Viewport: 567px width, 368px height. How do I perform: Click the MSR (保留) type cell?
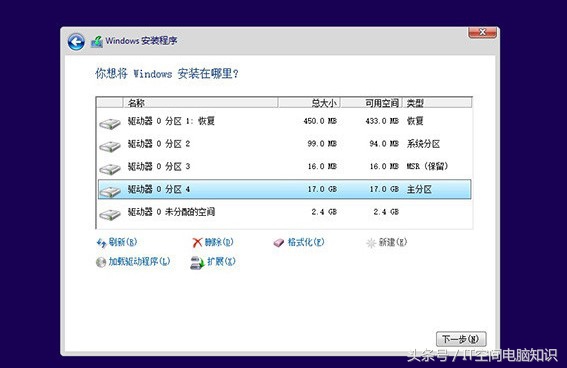427,166
